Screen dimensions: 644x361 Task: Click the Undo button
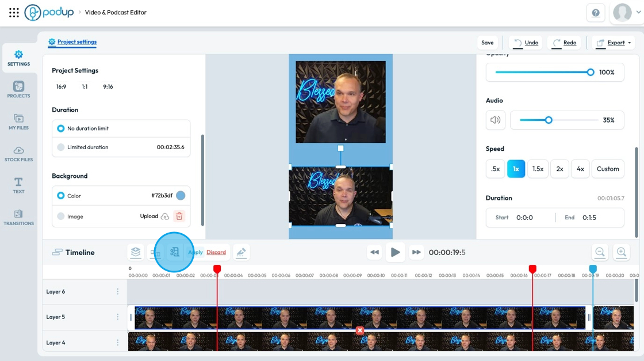tap(526, 43)
